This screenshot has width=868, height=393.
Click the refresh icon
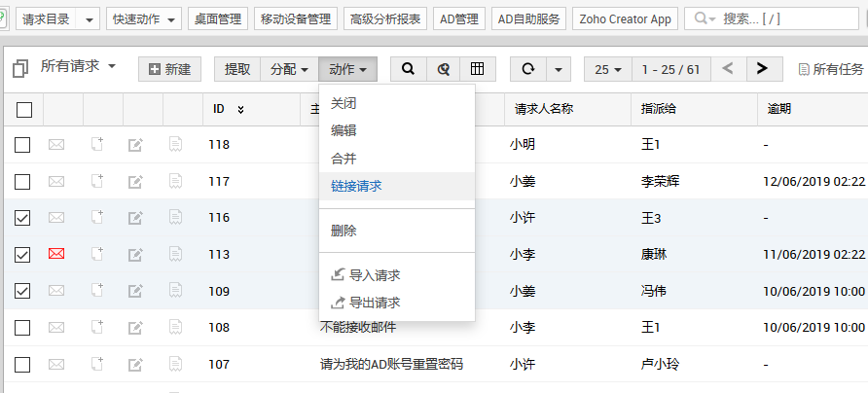(x=528, y=69)
